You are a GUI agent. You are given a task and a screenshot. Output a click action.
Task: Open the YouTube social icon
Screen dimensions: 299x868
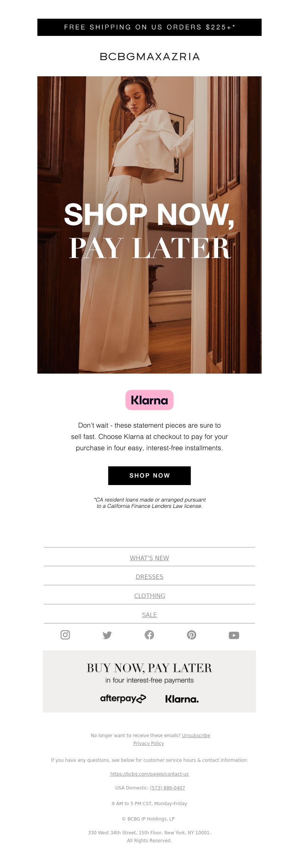tap(234, 635)
